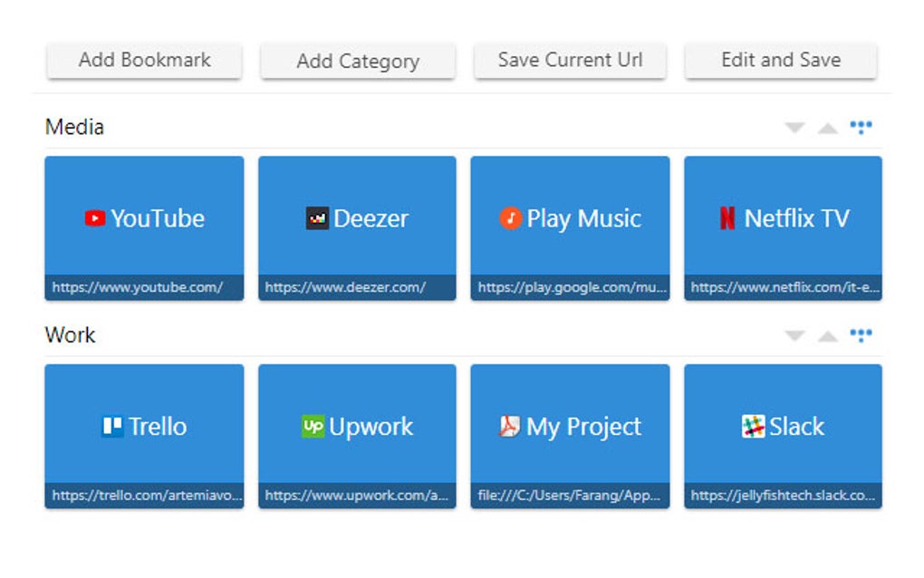Select the Slack logo icon
Screen dimensions: 924x578
753,426
